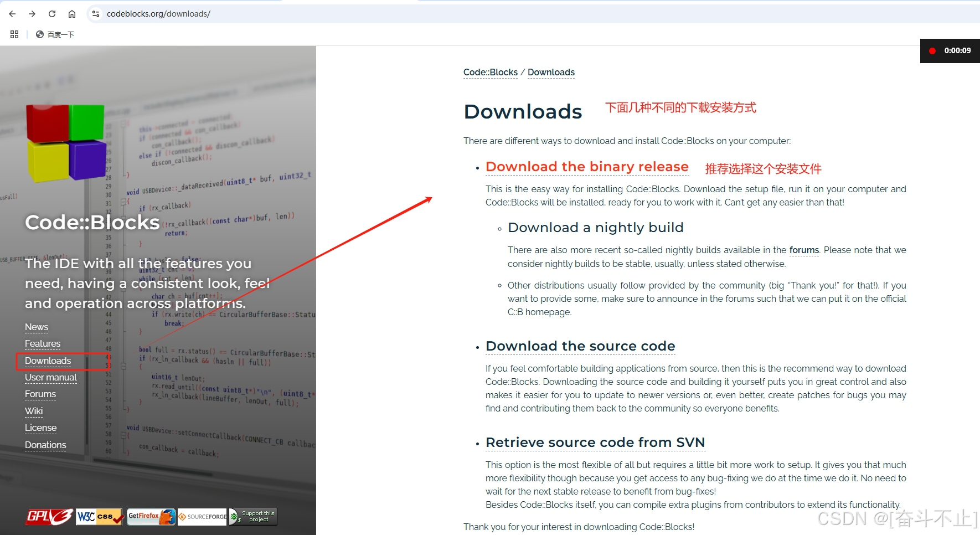Click the browser back arrow

[x=12, y=14]
